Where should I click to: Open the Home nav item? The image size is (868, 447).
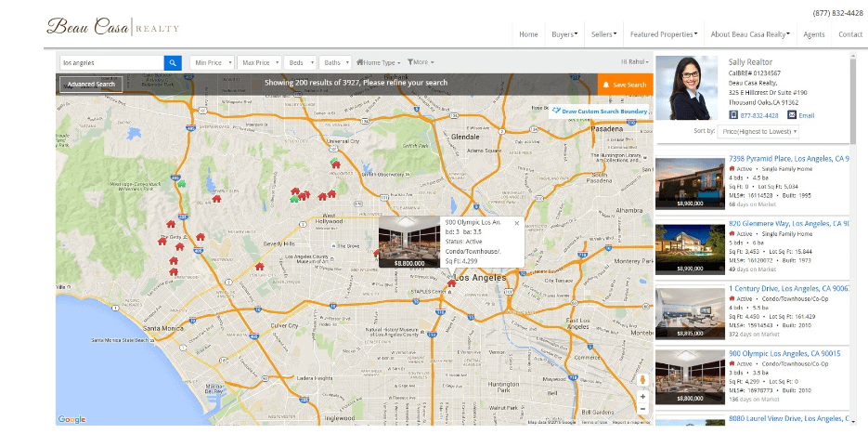pyautogui.click(x=528, y=34)
